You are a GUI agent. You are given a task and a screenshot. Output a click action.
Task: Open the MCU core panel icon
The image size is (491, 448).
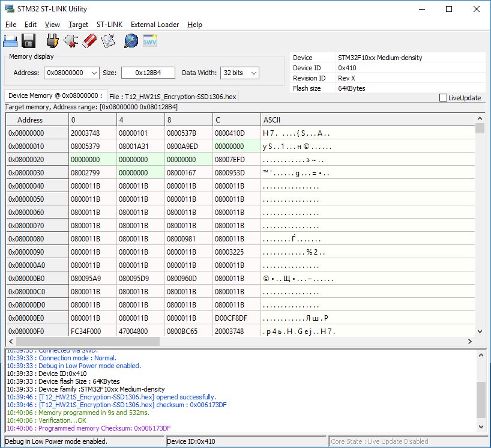tap(131, 41)
